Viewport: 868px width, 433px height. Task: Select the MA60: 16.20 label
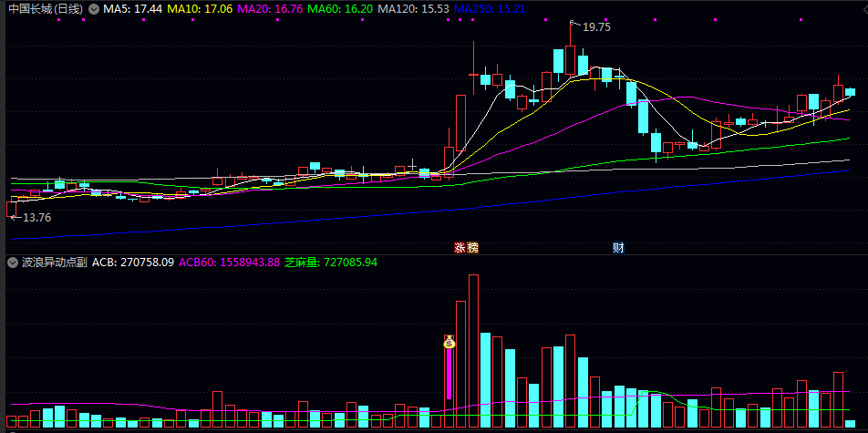pyautogui.click(x=339, y=9)
